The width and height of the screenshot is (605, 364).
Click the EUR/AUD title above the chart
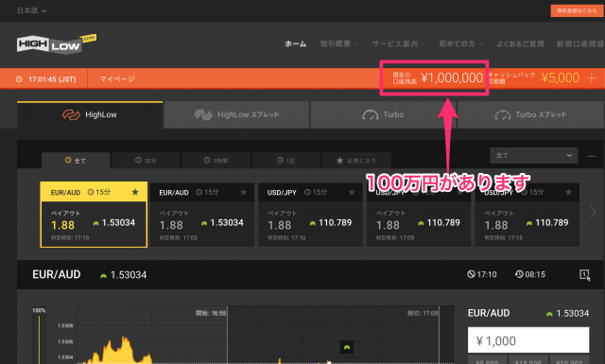pos(57,274)
